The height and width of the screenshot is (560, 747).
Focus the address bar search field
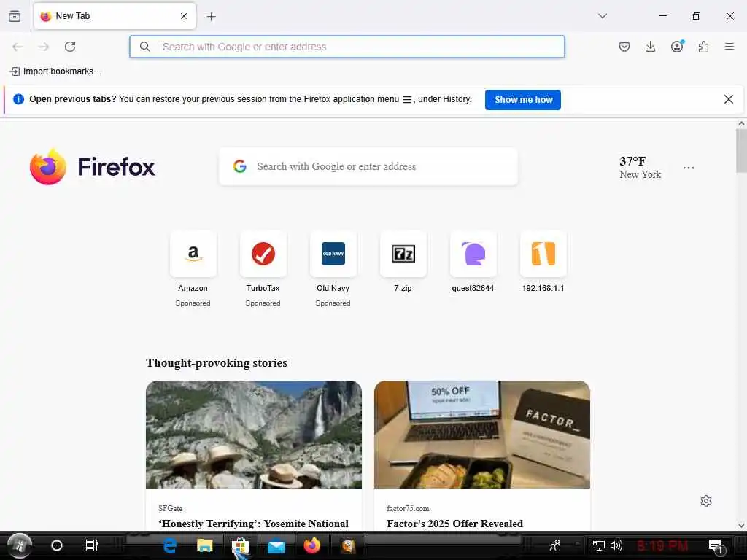(347, 47)
